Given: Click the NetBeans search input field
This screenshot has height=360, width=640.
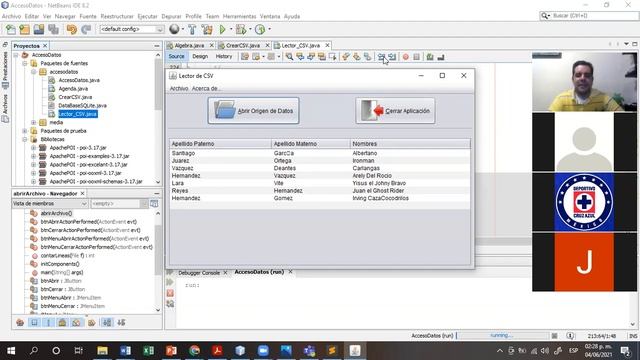Looking at the screenshot, I should coord(594,16).
